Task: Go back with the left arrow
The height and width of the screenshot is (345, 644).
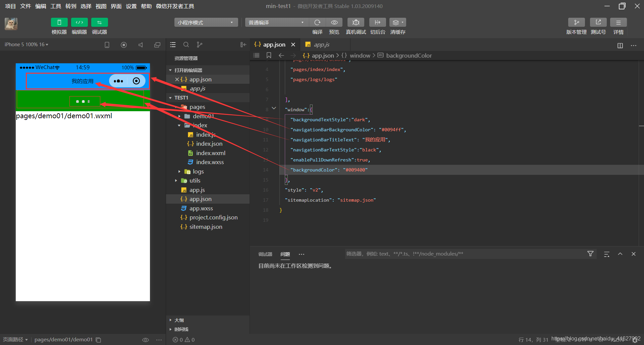Action: (x=281, y=55)
